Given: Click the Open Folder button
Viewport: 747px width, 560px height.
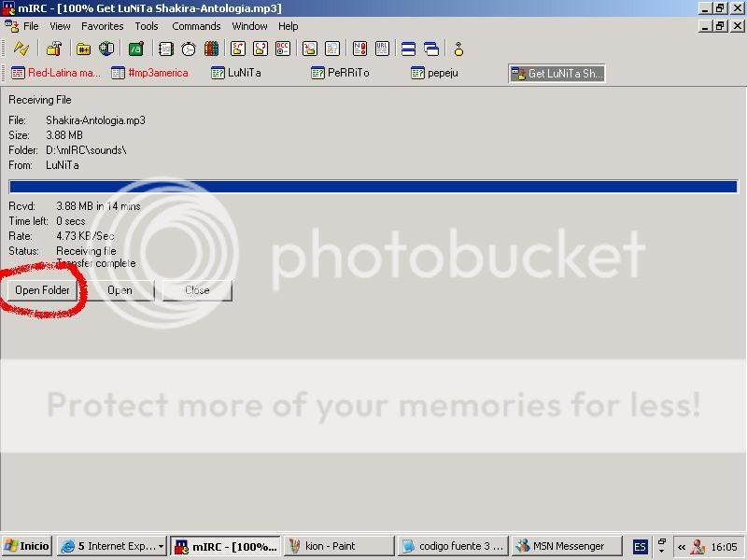Looking at the screenshot, I should pyautogui.click(x=42, y=290).
